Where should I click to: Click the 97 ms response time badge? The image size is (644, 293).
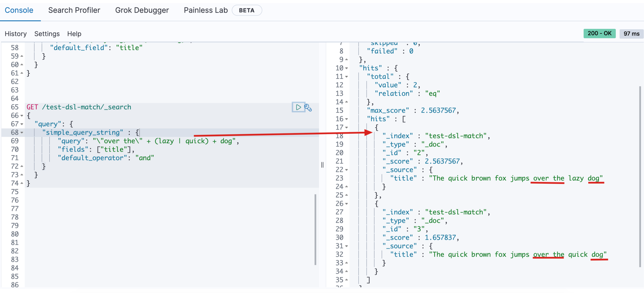632,34
